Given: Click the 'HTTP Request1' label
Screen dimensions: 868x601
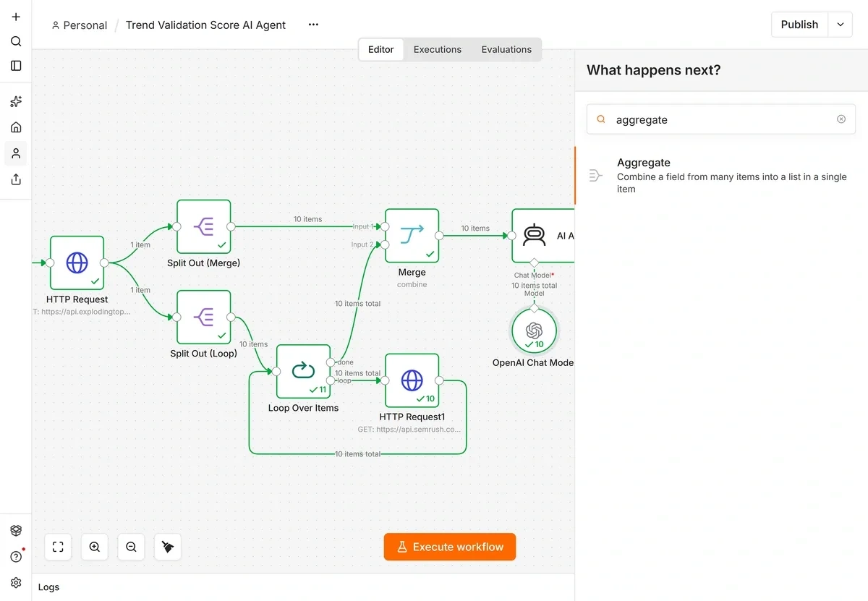Looking at the screenshot, I should click(x=412, y=417).
